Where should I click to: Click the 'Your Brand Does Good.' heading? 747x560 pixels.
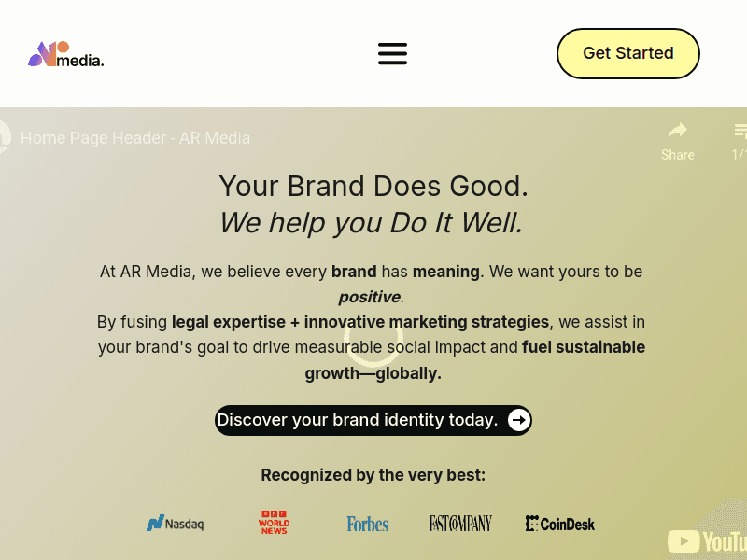tap(373, 186)
